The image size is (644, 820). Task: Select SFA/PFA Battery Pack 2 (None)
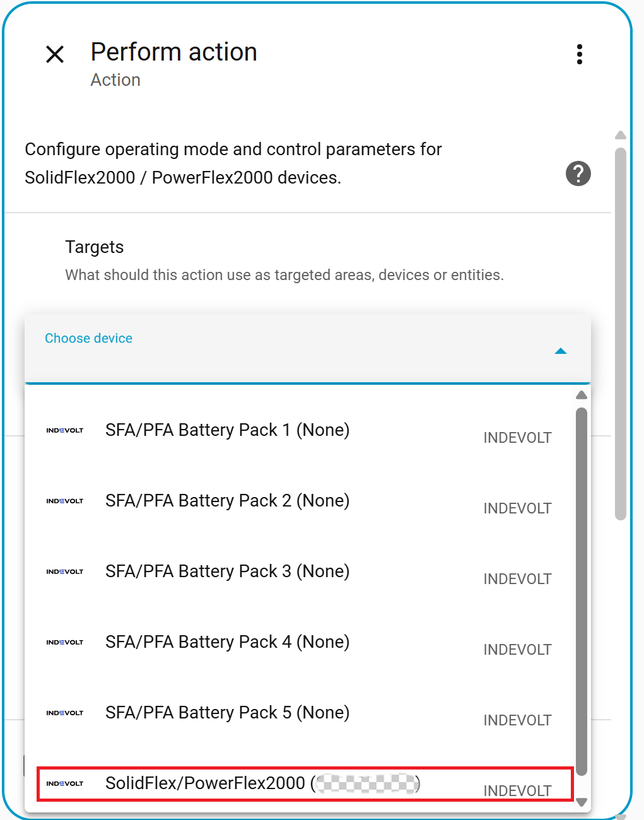click(227, 501)
